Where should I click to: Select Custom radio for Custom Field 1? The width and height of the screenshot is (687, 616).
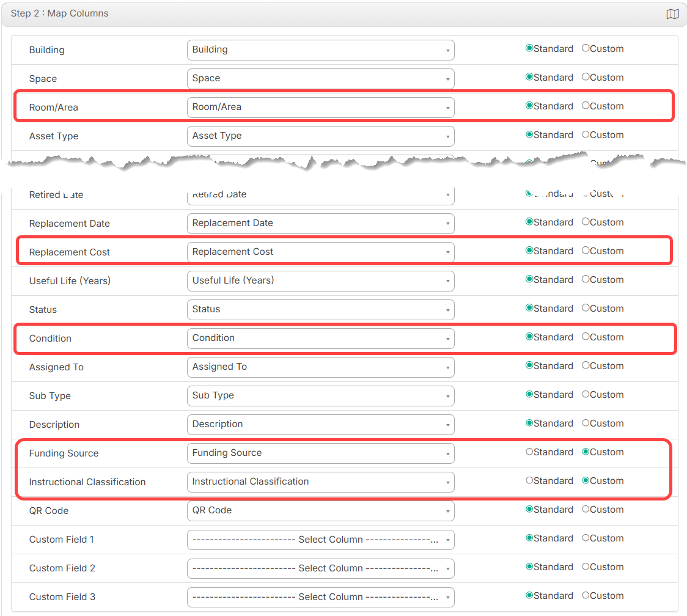[586, 538]
